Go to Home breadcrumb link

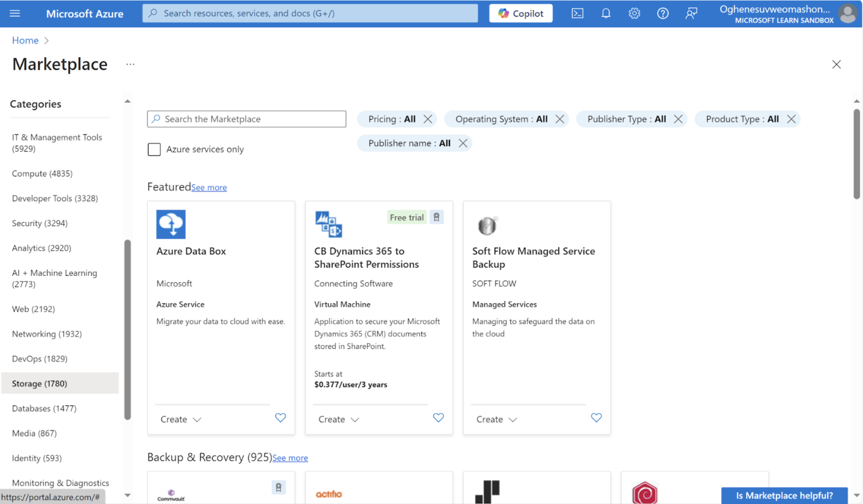[x=25, y=41]
